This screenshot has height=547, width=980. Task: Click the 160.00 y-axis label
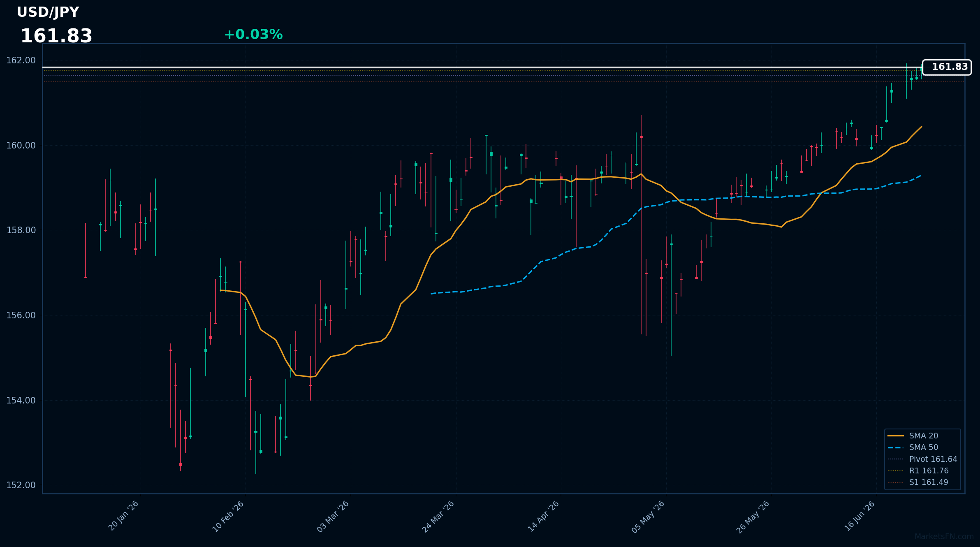pos(21,146)
